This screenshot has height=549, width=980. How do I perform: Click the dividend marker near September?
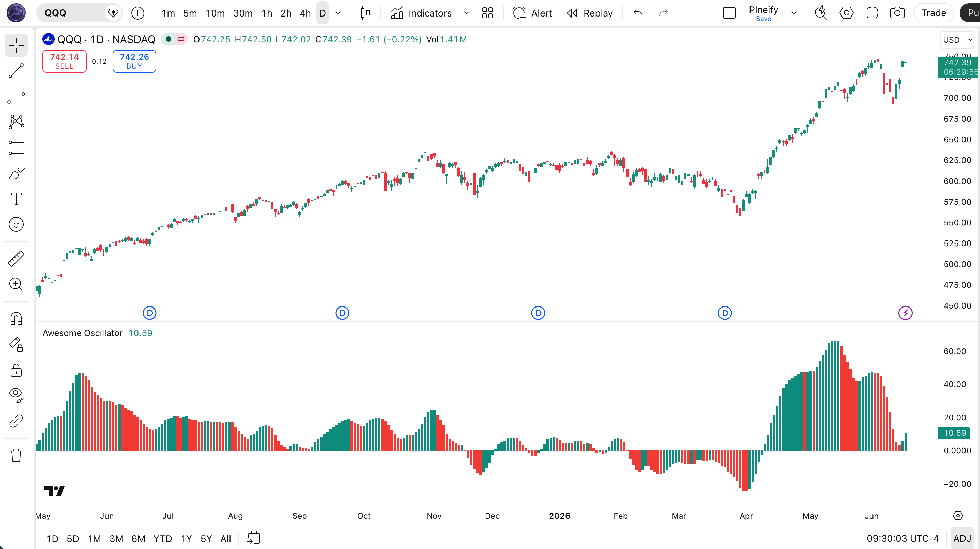coord(342,313)
